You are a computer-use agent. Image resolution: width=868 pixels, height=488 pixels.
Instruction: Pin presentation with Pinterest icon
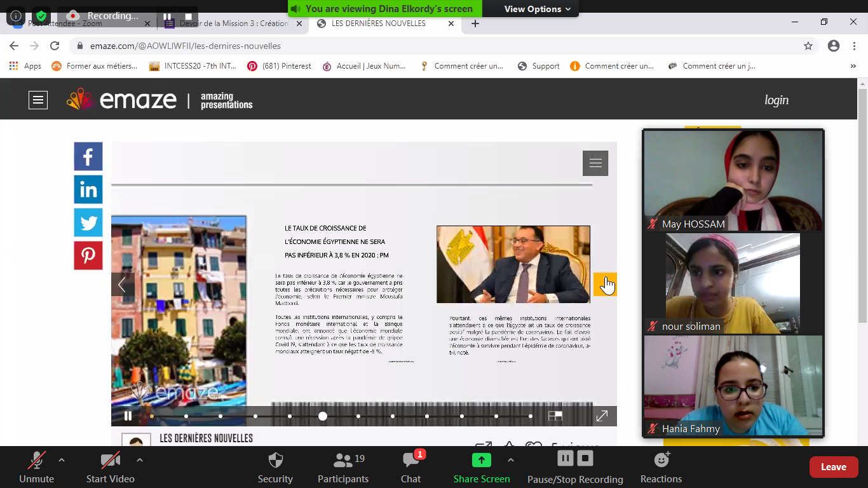(x=88, y=255)
